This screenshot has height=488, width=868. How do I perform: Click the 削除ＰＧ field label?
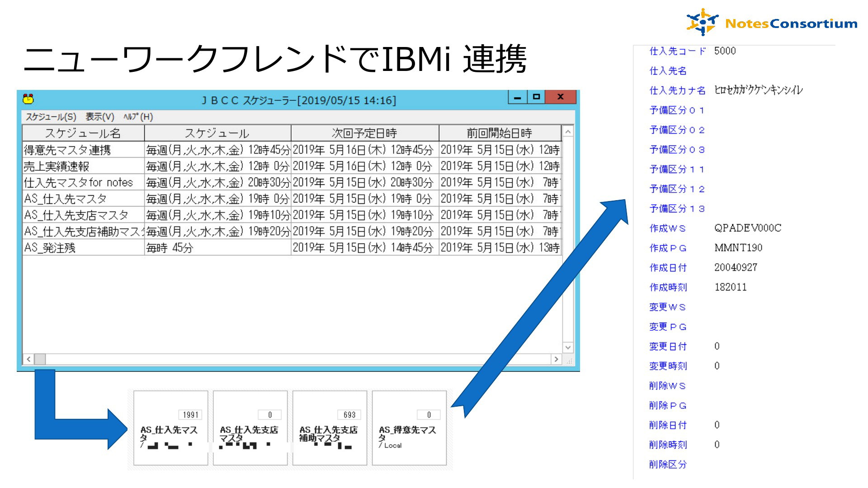[x=668, y=406]
